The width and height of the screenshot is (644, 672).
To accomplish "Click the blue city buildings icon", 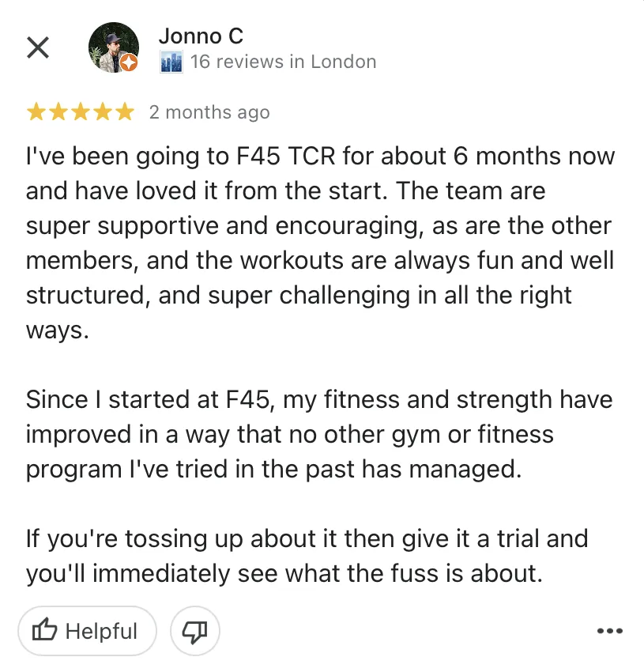I will 171,62.
